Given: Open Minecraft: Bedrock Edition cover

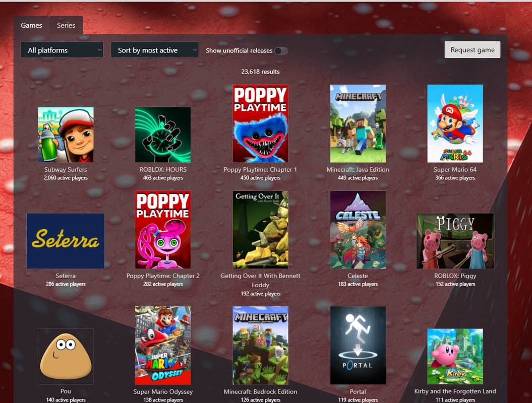Looking at the screenshot, I should click(260, 346).
